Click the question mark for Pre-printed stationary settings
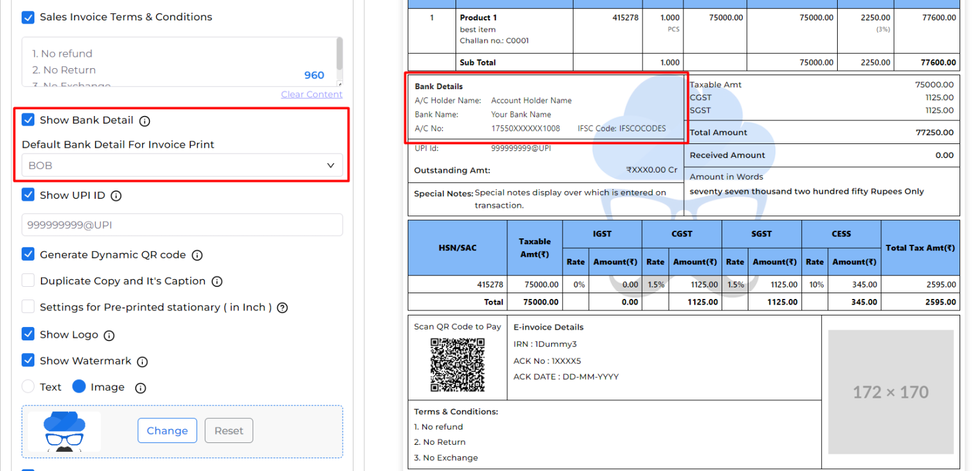Image resolution: width=980 pixels, height=471 pixels. [x=282, y=307]
